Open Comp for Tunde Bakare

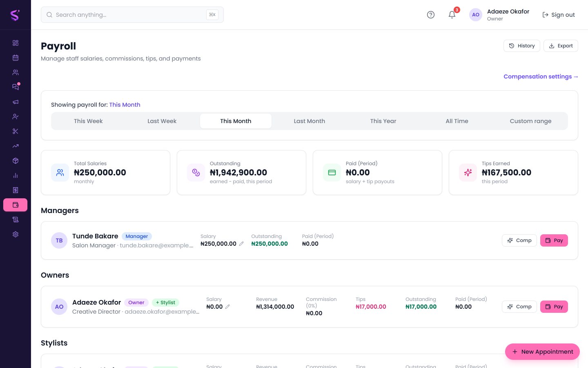(519, 240)
